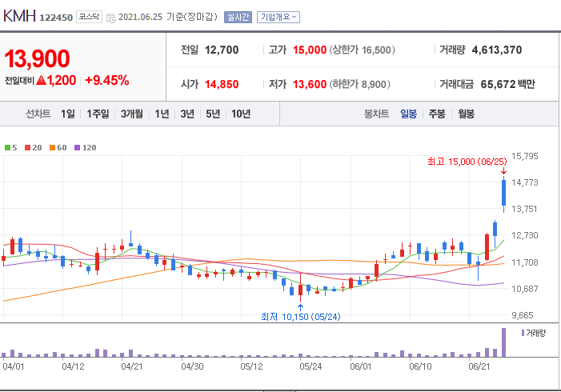Click the green 5-day moving average swatch
Image resolution: width=561 pixels, height=392 pixels.
tap(7, 148)
